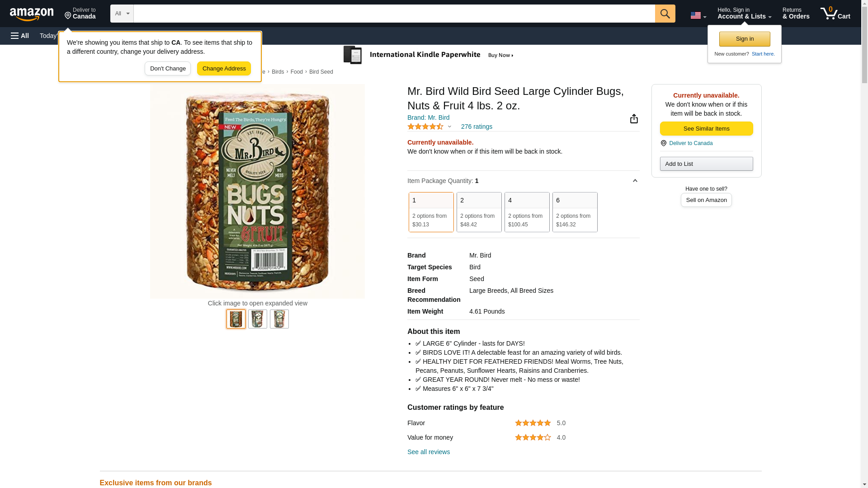Image resolution: width=868 pixels, height=488 pixels.
Task: Click the See Similar Items button
Action: click(706, 129)
